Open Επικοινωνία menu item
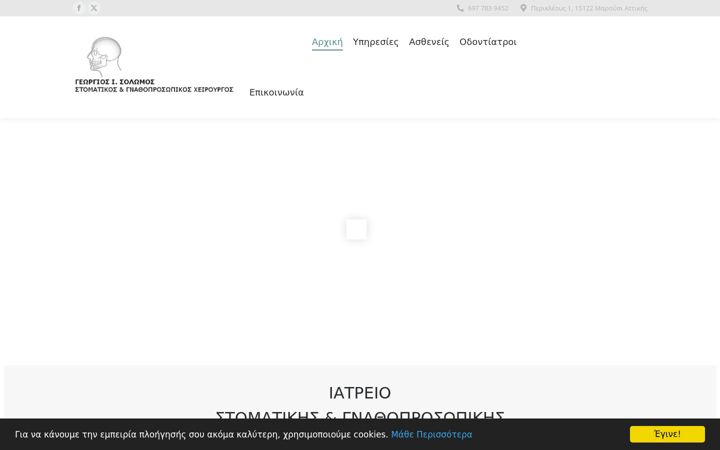The image size is (720, 450). [276, 92]
